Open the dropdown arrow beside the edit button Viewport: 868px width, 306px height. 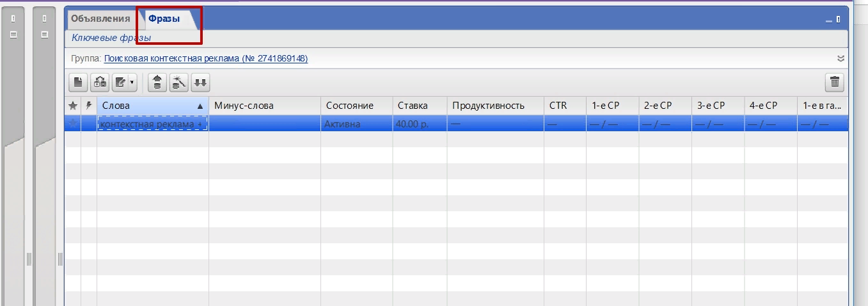(132, 82)
